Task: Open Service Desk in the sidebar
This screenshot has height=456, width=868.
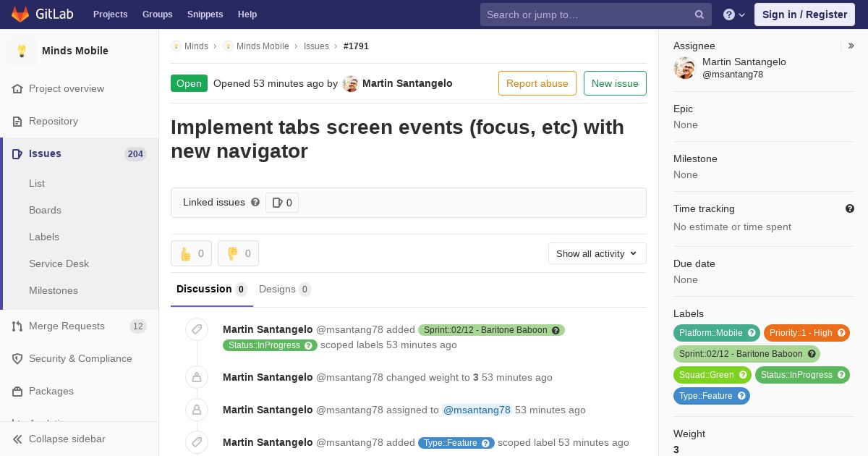Action: tap(59, 264)
